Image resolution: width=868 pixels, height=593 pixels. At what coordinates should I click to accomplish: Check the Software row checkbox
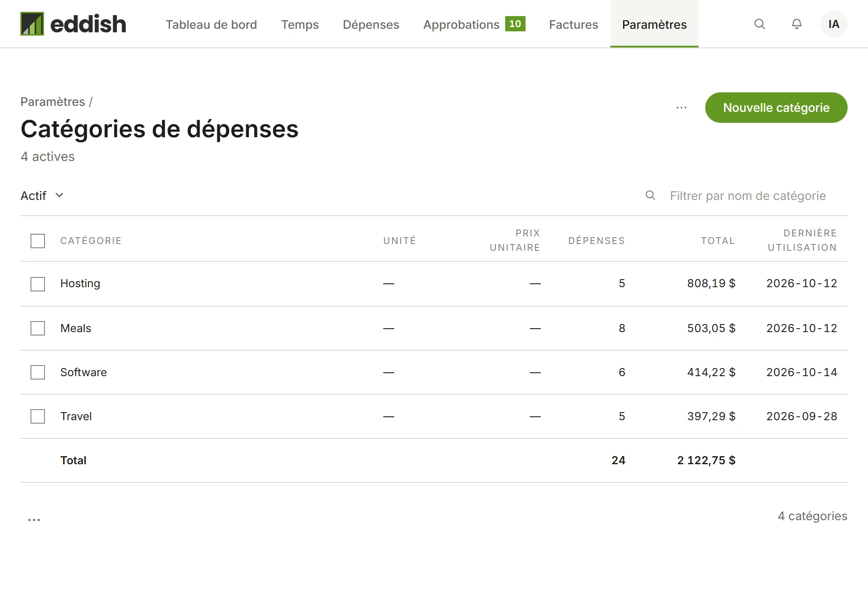click(38, 372)
